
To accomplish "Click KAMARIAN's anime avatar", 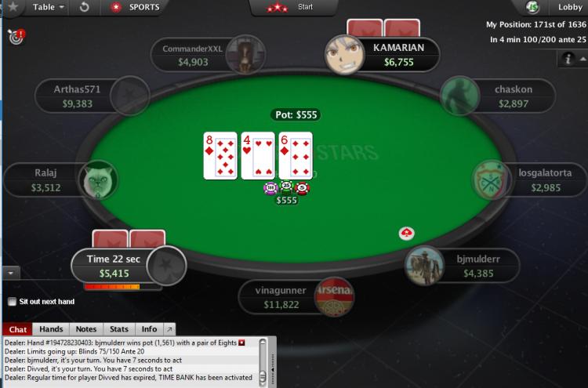I will pyautogui.click(x=344, y=55).
